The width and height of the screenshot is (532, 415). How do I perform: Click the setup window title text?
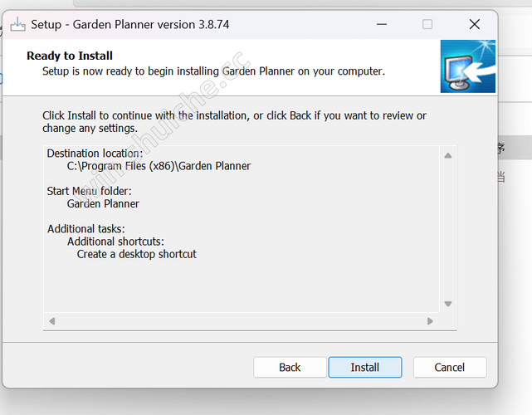tap(130, 24)
